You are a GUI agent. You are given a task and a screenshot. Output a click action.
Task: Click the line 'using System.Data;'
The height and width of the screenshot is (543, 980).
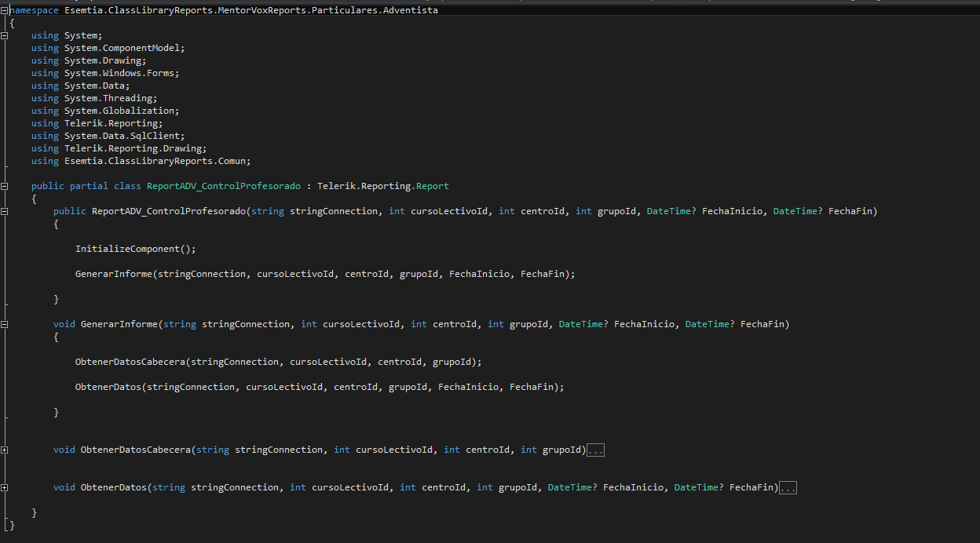click(x=81, y=86)
